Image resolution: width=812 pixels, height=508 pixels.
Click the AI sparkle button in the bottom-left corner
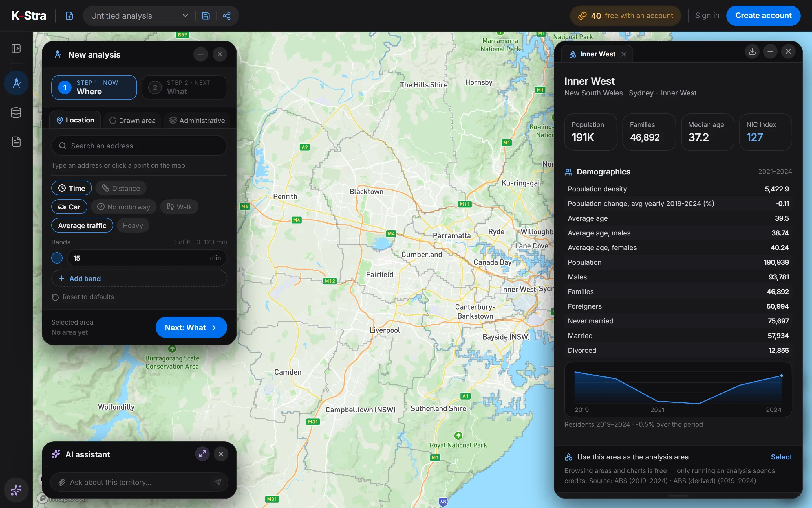point(16,490)
